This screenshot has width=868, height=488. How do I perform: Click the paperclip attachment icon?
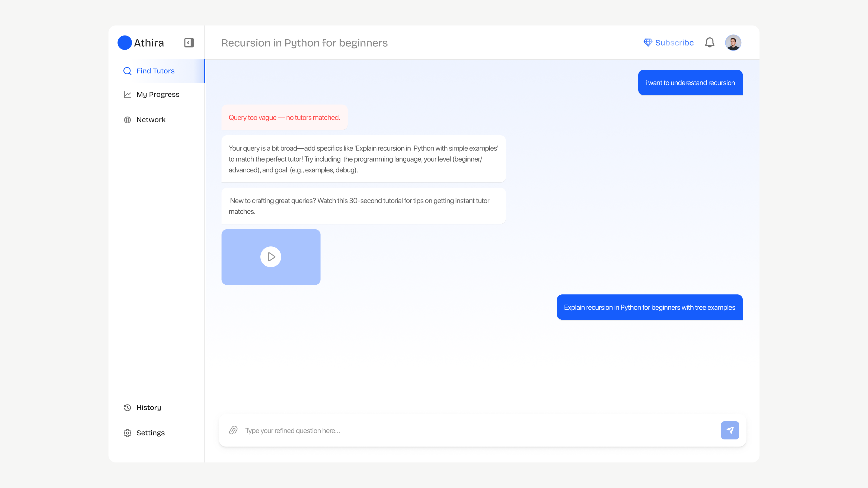pyautogui.click(x=233, y=430)
